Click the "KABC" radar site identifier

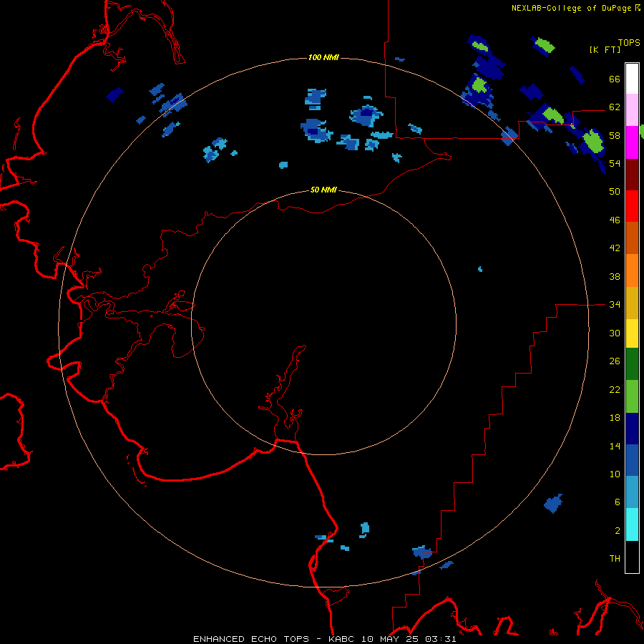tap(342, 639)
